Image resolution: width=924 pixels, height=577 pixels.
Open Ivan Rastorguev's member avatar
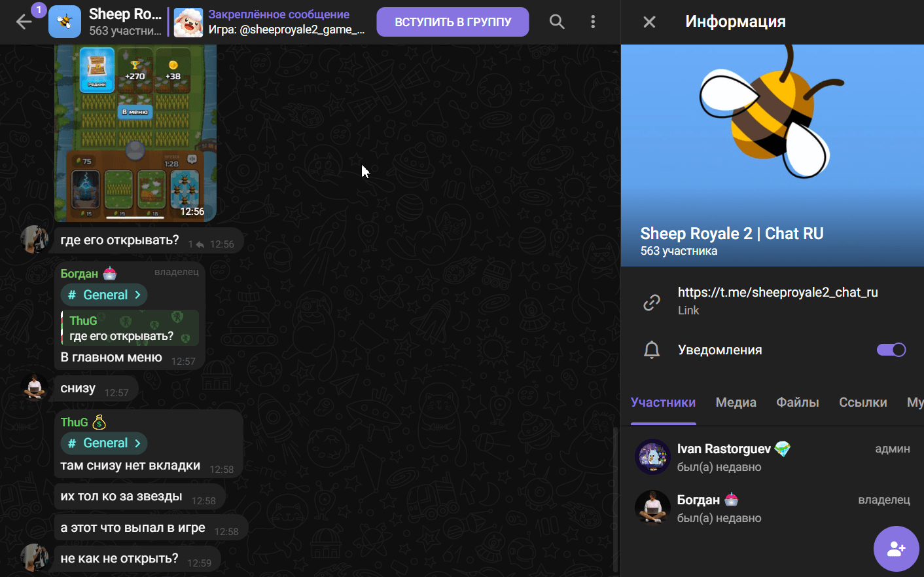pyautogui.click(x=652, y=456)
